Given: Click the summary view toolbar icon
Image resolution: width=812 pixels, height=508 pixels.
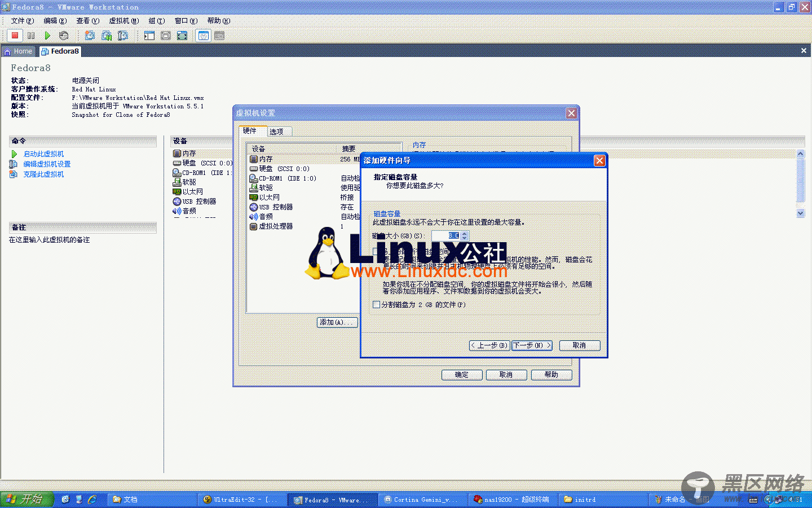Looking at the screenshot, I should point(203,36).
